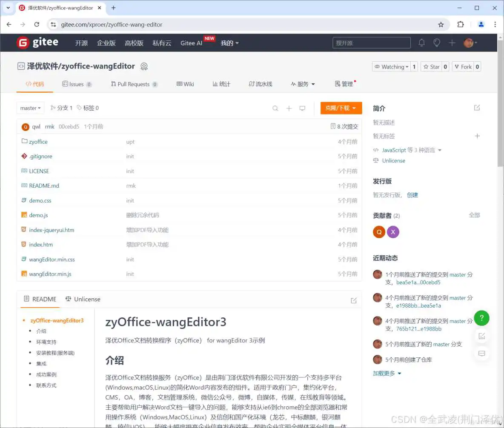Image resolution: width=504 pixels, height=428 pixels.
Task: Expand 加载更多 under 近期动态
Action: click(384, 373)
